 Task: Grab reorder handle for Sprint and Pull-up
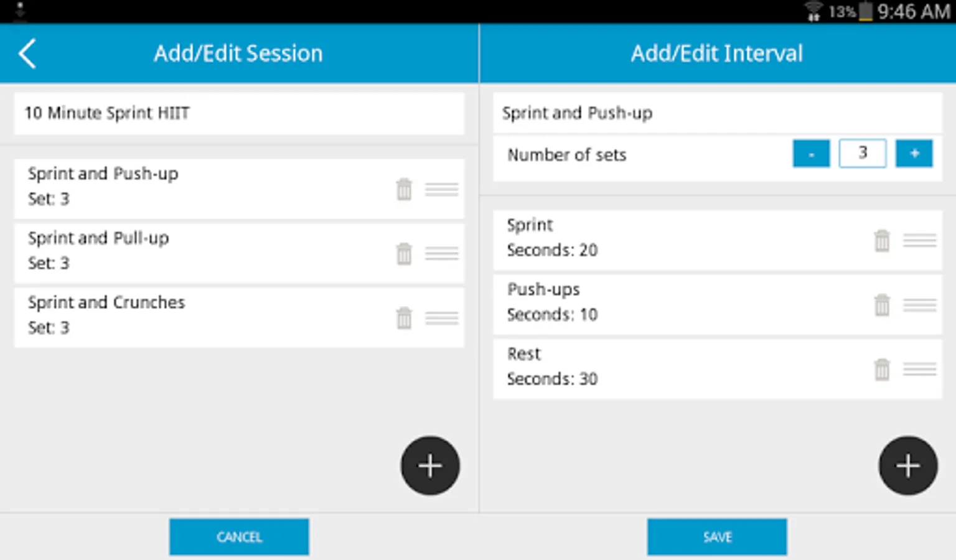click(x=442, y=253)
